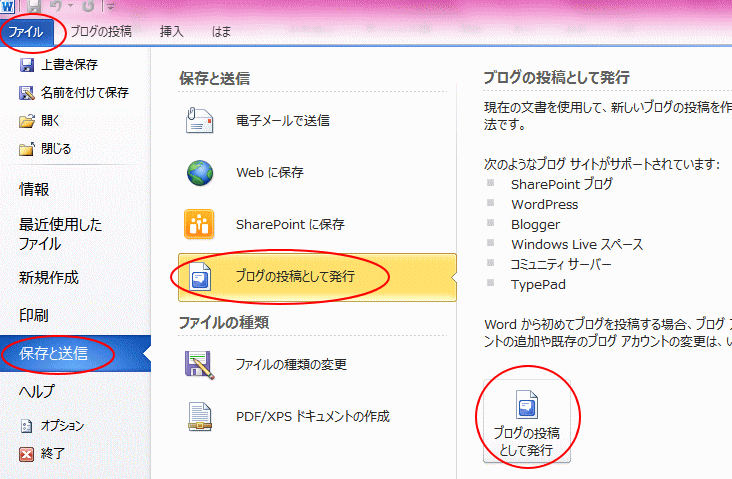Click the Windows Live スペース list entry
Image resolution: width=732 pixels, height=479 pixels.
tap(577, 245)
